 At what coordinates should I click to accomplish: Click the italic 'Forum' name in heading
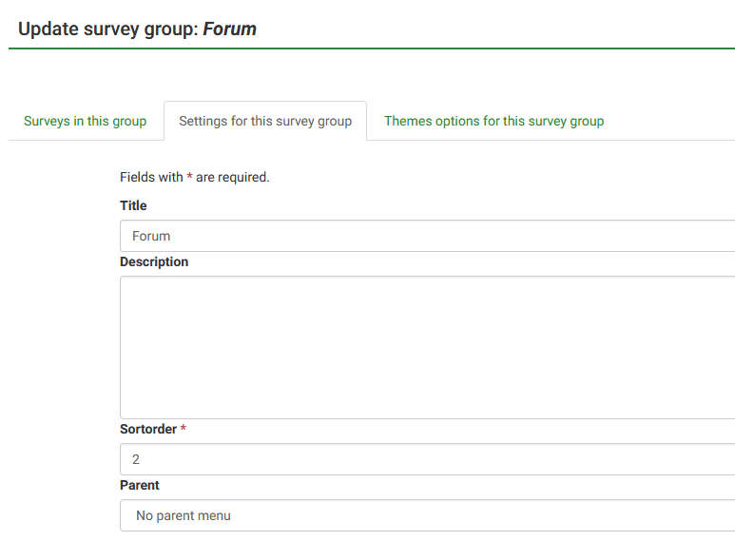point(230,29)
